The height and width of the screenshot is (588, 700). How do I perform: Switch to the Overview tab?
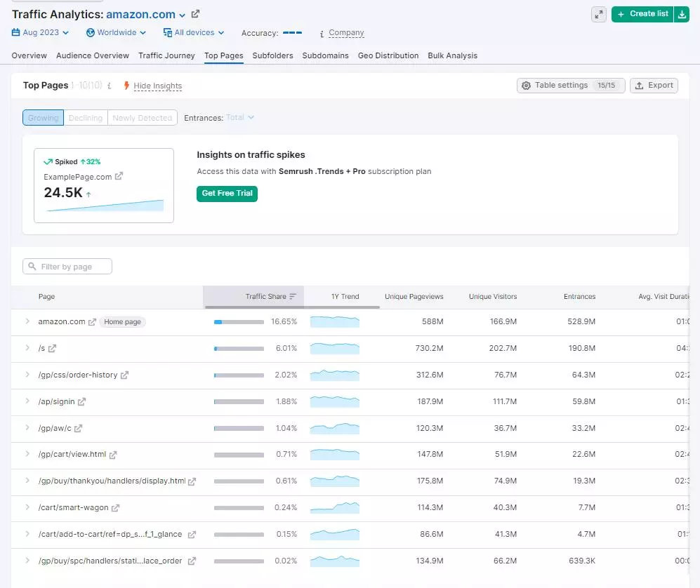tap(29, 55)
